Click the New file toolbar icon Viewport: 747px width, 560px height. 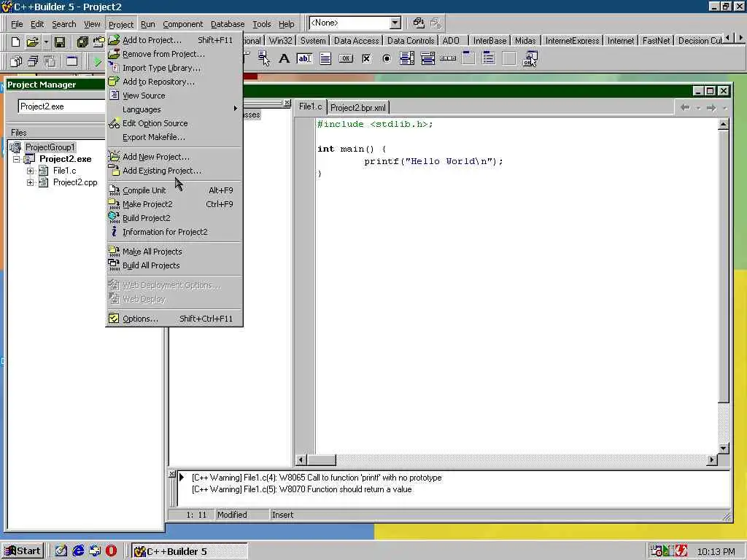click(15, 42)
